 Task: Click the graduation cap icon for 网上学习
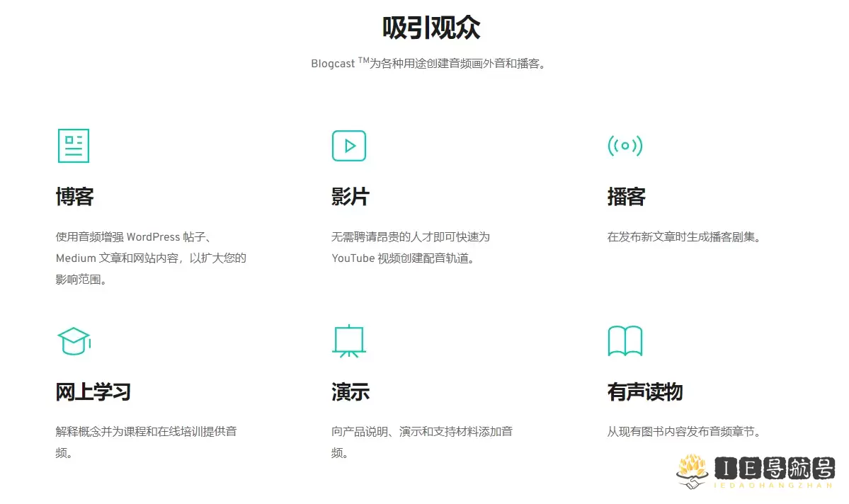point(74,341)
